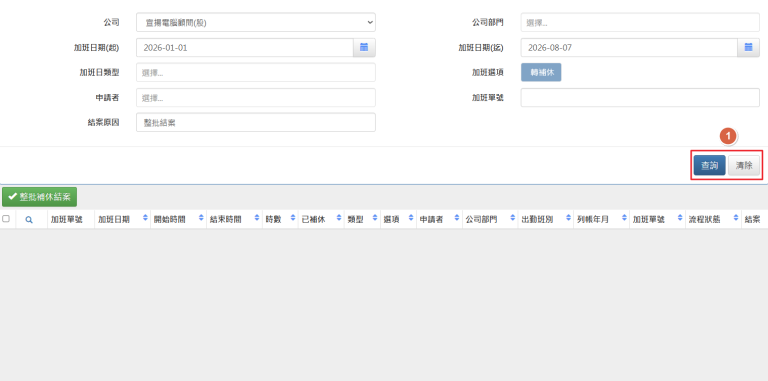
Task: Click the magnifier icon in the table header
Action: [x=29, y=220]
